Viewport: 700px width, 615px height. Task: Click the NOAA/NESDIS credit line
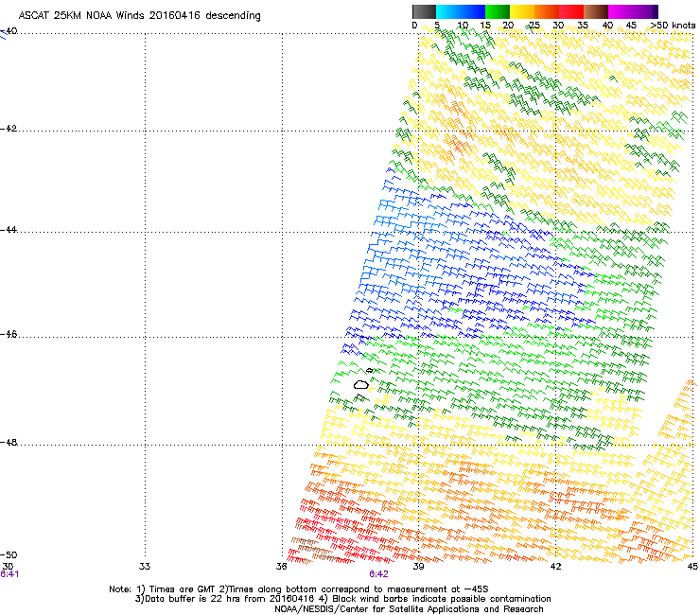point(409,609)
